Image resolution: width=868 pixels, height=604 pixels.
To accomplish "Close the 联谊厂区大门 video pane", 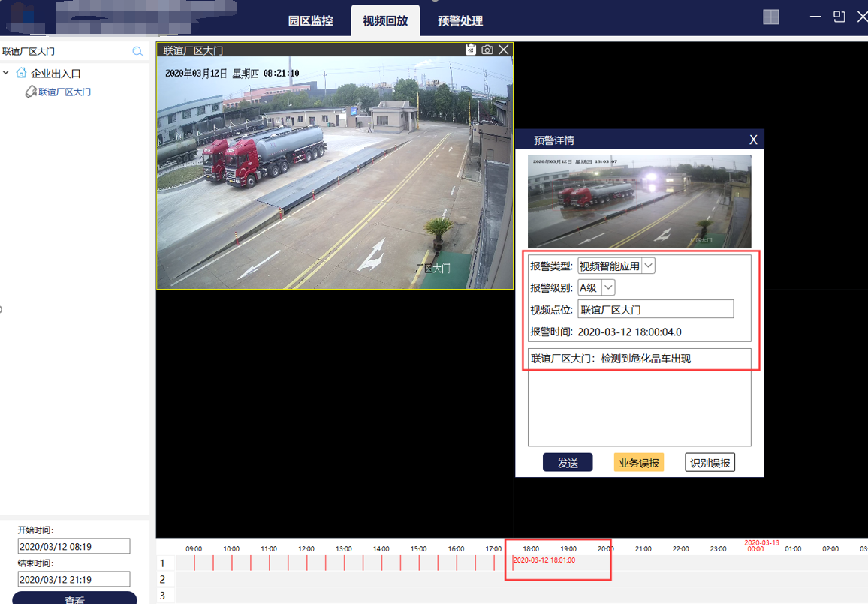I will click(504, 50).
